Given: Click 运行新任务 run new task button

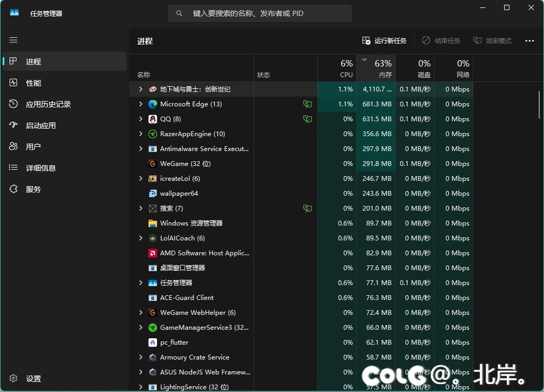Looking at the screenshot, I should pyautogui.click(x=384, y=41).
